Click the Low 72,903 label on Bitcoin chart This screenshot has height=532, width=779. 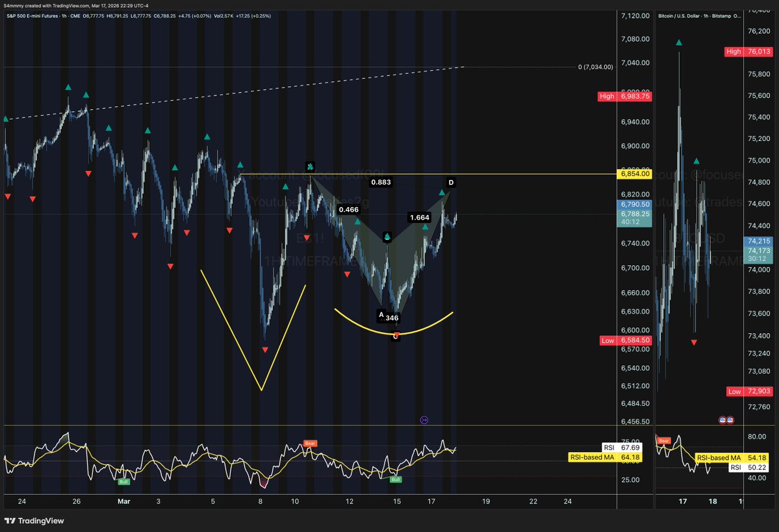(749, 392)
